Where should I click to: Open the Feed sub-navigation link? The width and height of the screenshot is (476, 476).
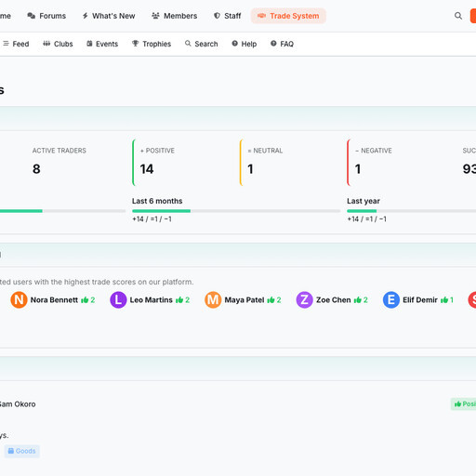coord(16,44)
